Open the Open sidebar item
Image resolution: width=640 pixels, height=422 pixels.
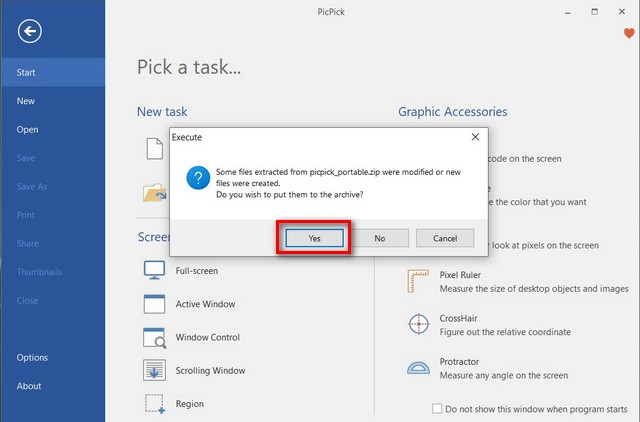(x=52, y=129)
